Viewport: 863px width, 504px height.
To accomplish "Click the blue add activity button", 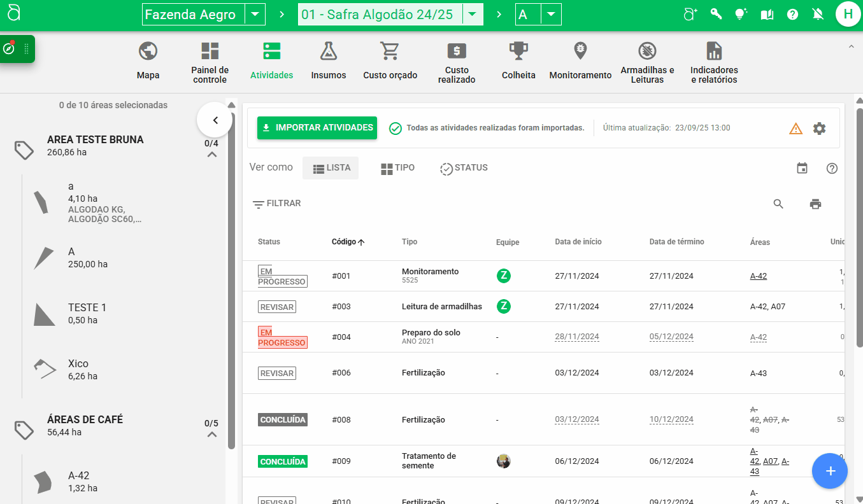I will 830,471.
